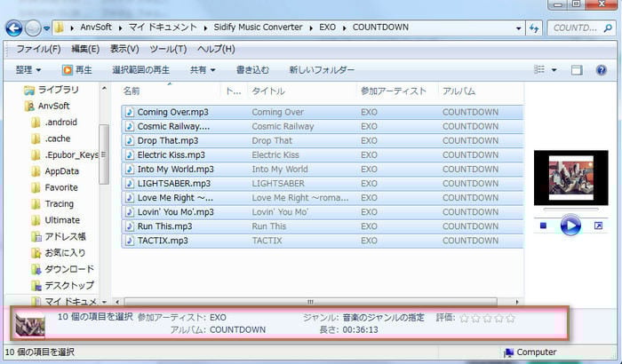Click the search magnifier icon
This screenshot has width=622, height=364.
click(608, 28)
